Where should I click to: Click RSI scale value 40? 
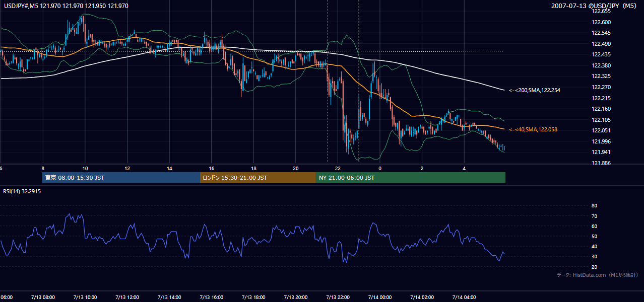tap(594, 246)
